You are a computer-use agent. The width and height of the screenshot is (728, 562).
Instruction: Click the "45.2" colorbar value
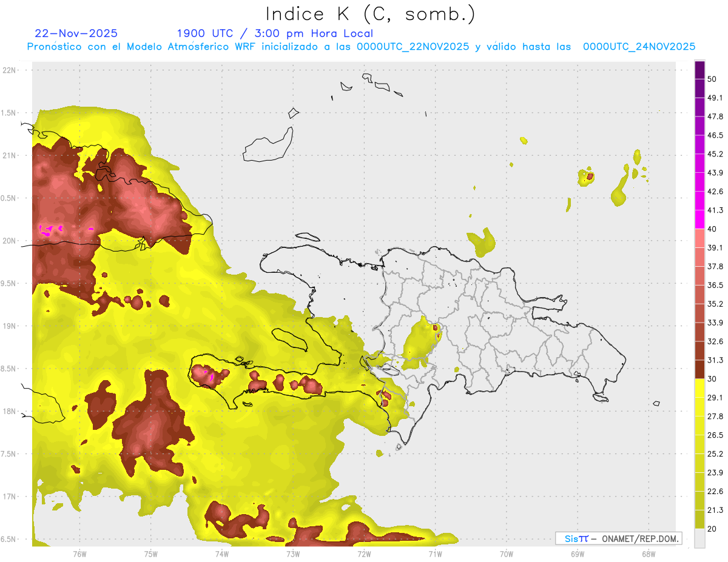pyautogui.click(x=715, y=154)
